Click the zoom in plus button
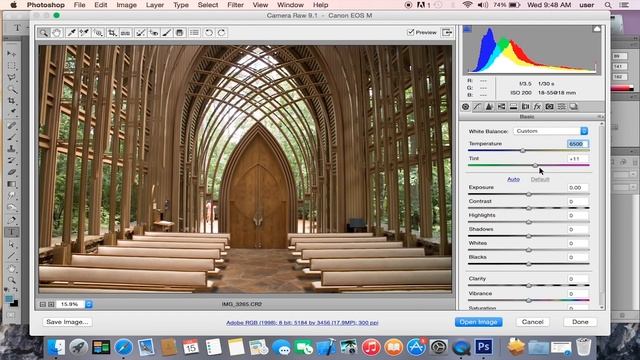The width and height of the screenshot is (640, 360). pos(51,304)
